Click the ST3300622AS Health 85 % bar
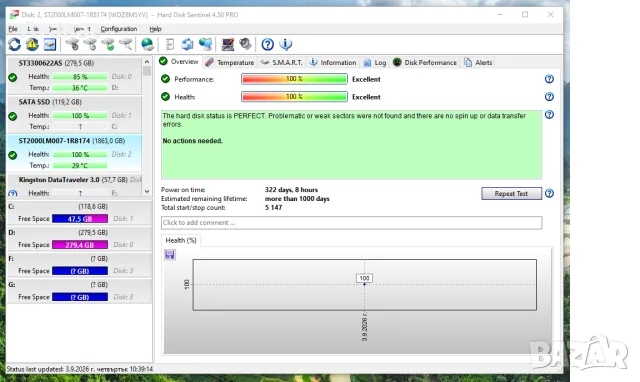The height and width of the screenshot is (382, 640). [80, 77]
